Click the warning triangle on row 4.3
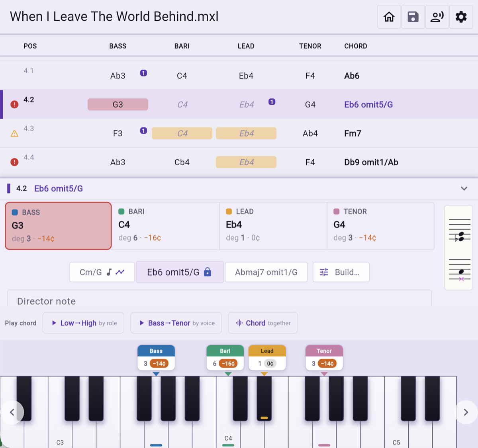The height and width of the screenshot is (448, 478). click(x=14, y=133)
